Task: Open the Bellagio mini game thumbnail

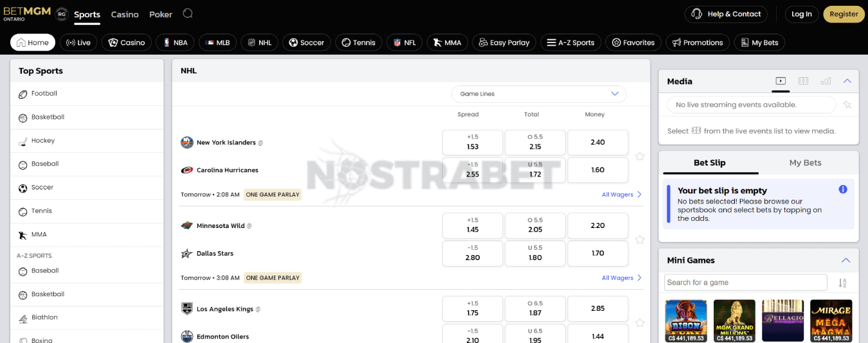Action: pos(782,321)
